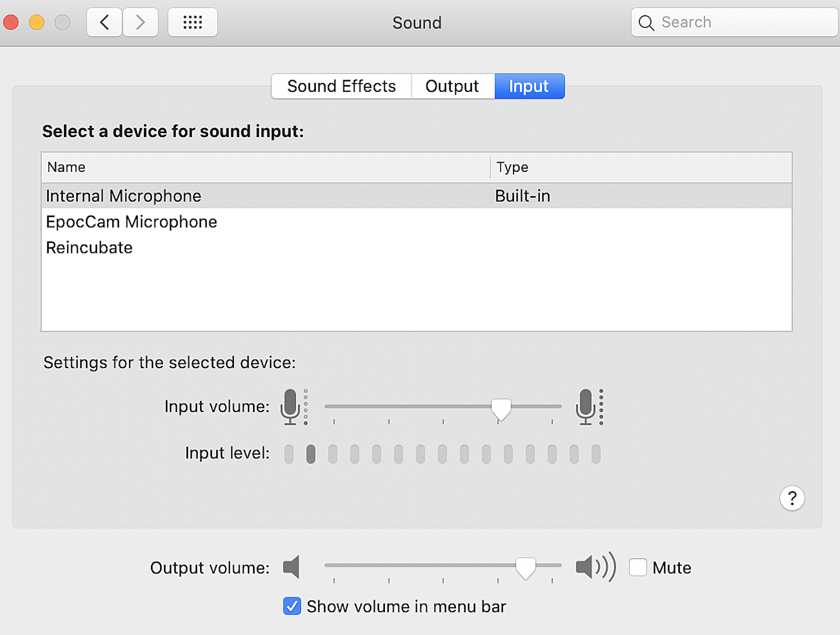Click the quiet output speaker icon

pos(291,567)
